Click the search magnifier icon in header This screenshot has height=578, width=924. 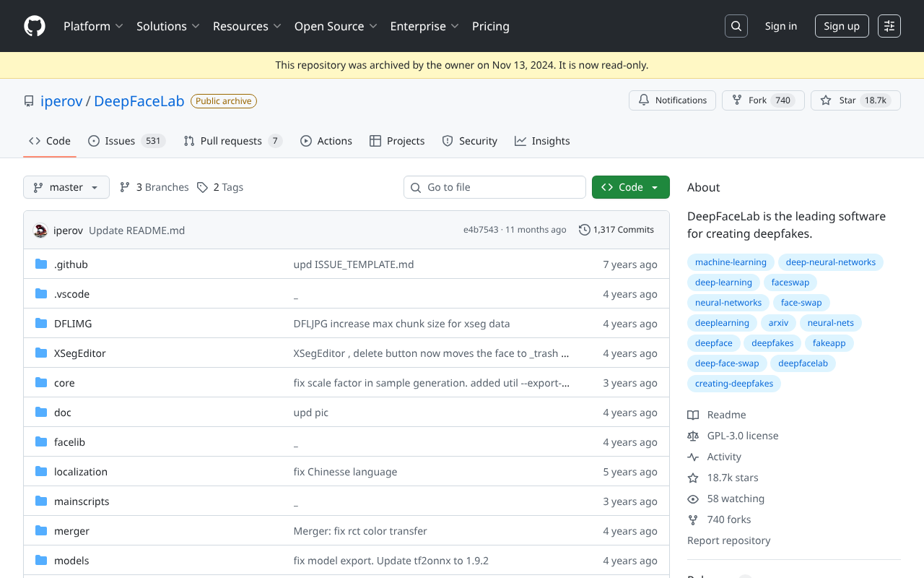(736, 26)
